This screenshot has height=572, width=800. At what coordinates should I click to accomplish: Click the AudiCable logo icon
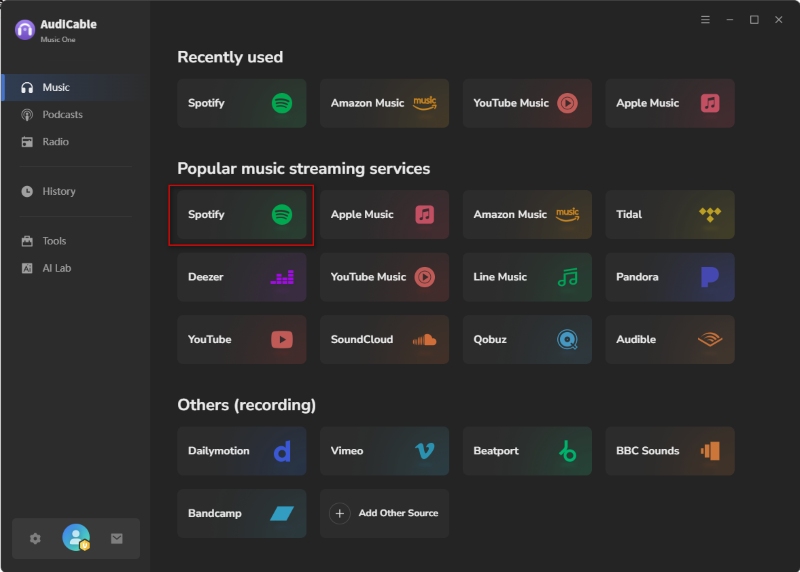[24, 30]
